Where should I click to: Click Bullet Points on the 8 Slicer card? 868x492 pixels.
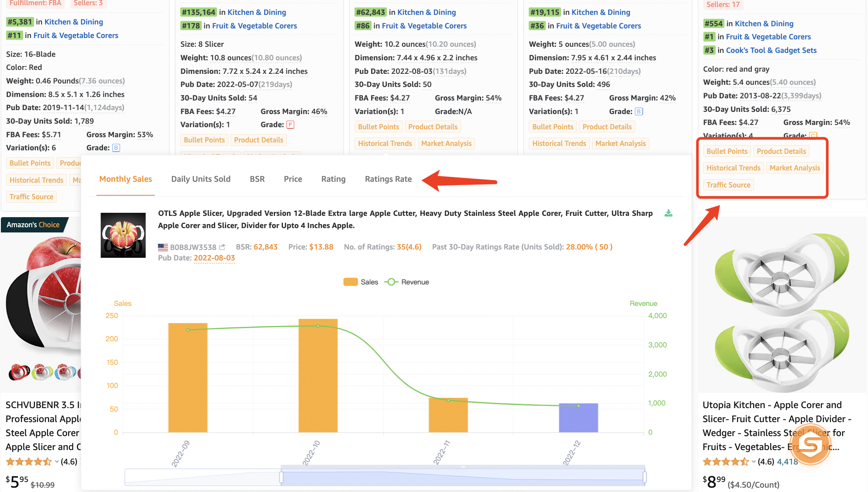204,140
